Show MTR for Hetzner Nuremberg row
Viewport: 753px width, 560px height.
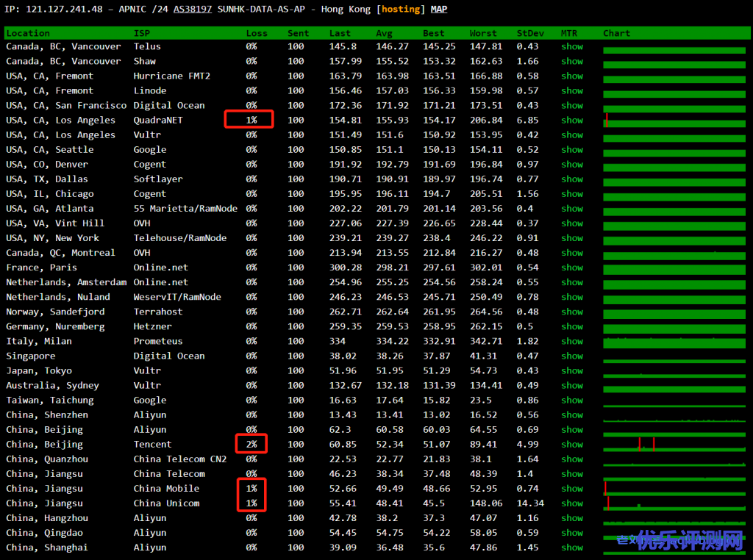571,326
